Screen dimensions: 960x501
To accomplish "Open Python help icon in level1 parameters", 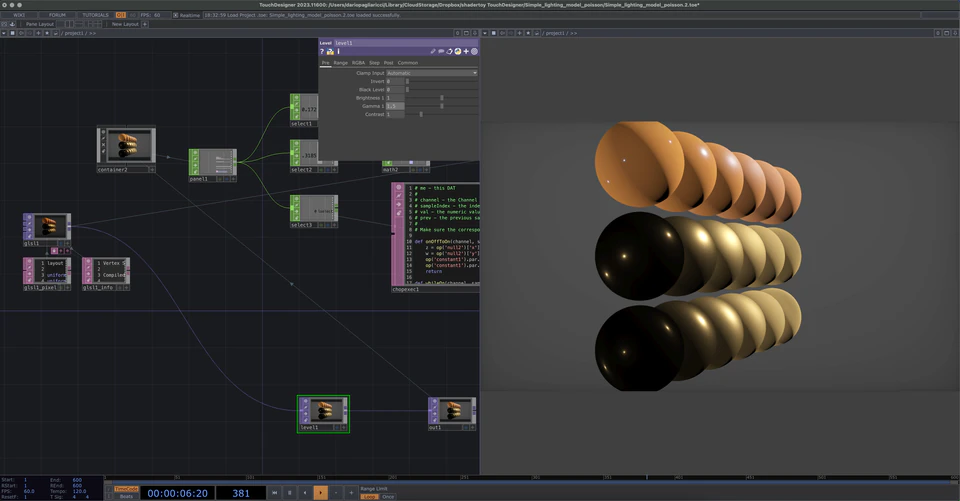I will 330,51.
